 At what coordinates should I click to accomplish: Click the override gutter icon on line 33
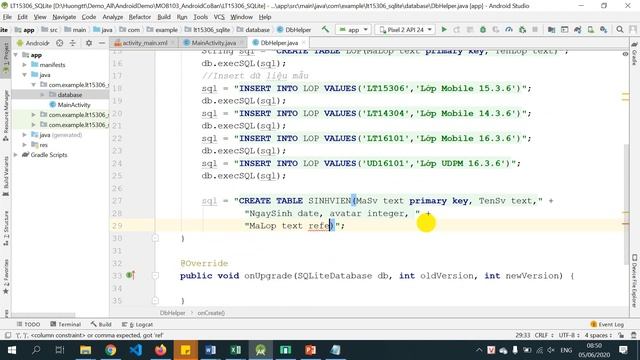pos(130,276)
